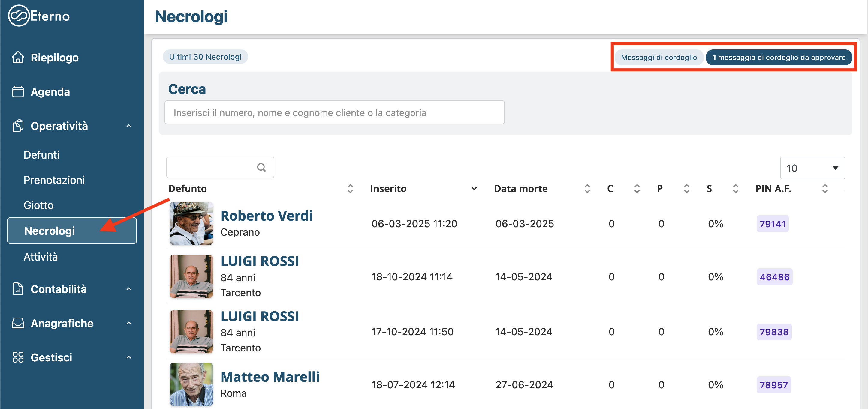Click the Anagrafiche inbox icon
Screen dimensions: 868x409
18,323
